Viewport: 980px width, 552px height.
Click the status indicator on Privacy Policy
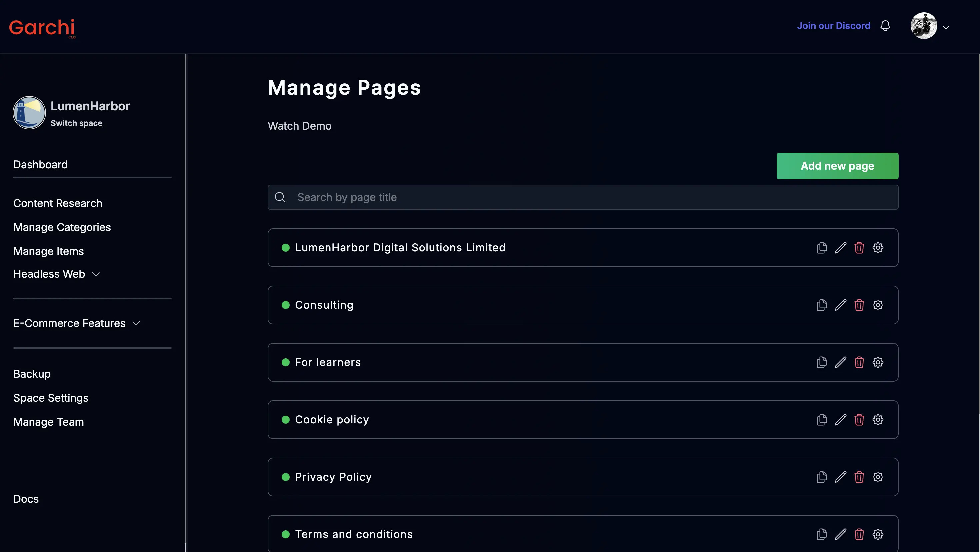[286, 477]
